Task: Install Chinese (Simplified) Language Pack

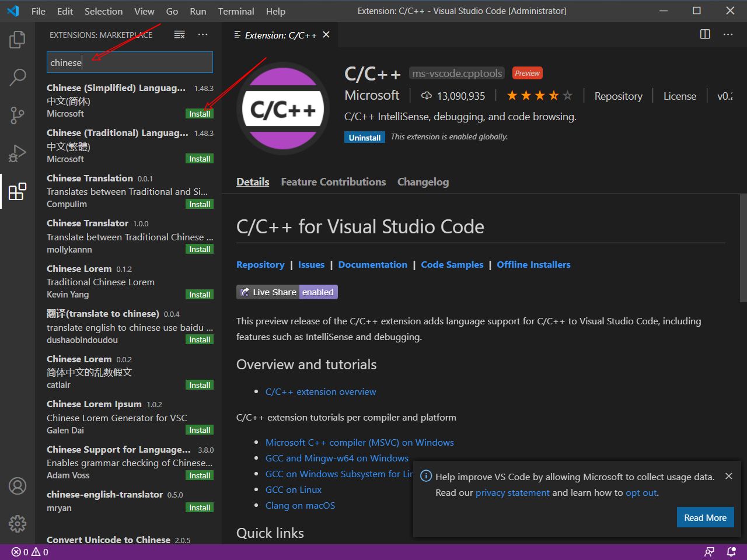Action: [x=200, y=114]
